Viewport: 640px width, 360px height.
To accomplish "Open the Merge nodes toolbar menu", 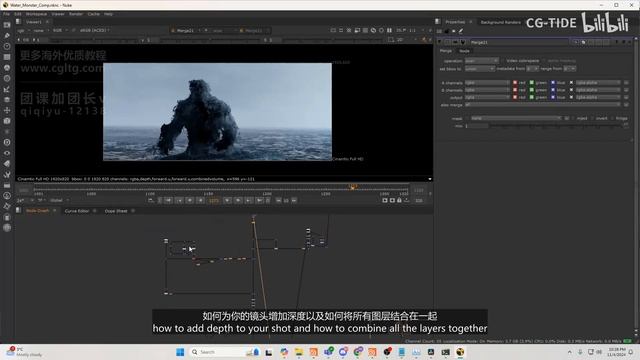I will 7,100.
